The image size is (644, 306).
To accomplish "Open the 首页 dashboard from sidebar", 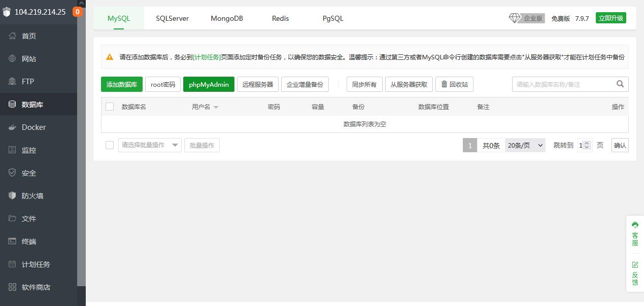I will click(x=28, y=36).
